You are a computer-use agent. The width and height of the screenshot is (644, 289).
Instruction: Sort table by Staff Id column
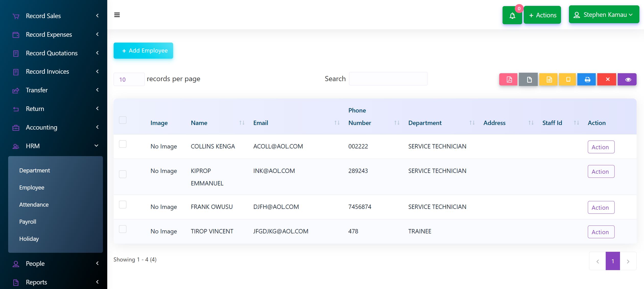pyautogui.click(x=576, y=123)
